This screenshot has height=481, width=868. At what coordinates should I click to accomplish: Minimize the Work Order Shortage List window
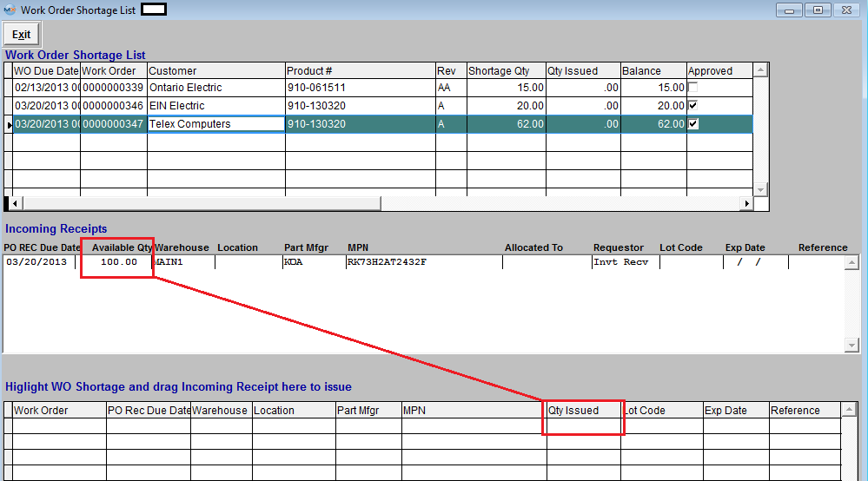[790, 10]
